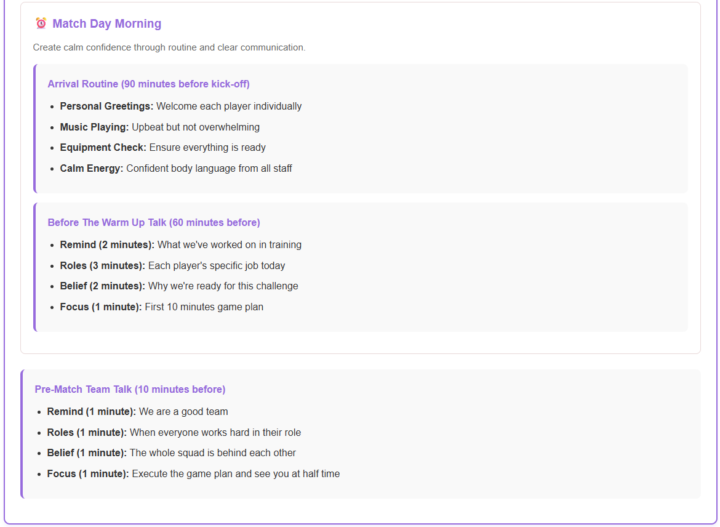Click the "Why we're ready for this challenge" text
This screenshot has width=720, height=527.
(223, 286)
